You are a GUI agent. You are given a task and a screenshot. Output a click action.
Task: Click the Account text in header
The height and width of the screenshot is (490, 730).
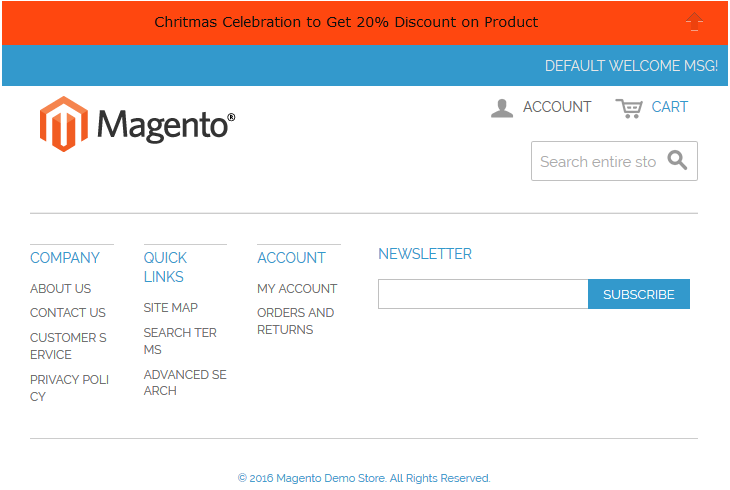pos(557,107)
